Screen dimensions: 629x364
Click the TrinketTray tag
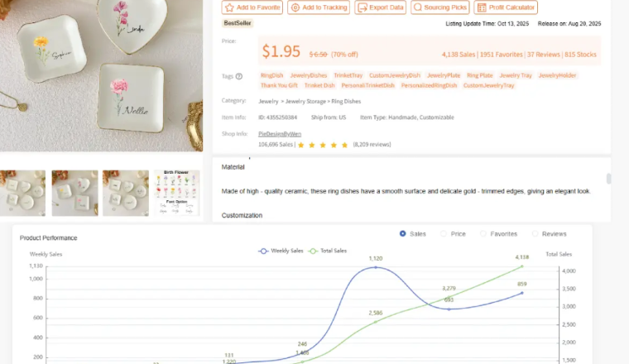coord(348,75)
